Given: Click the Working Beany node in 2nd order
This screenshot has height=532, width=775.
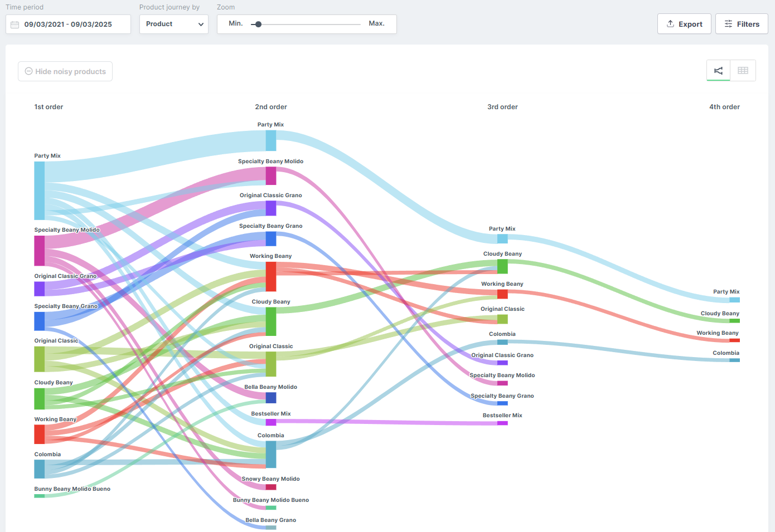Looking at the screenshot, I should click(271, 277).
